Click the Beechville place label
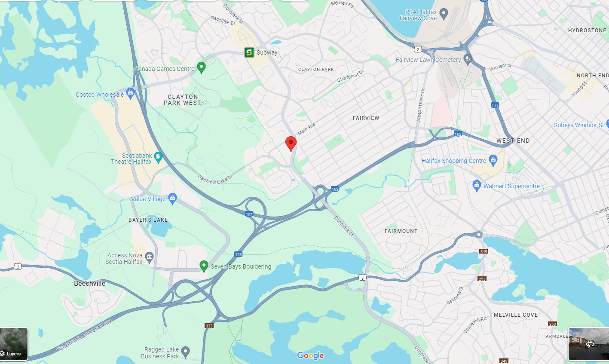This screenshot has width=609, height=364. 90,283
